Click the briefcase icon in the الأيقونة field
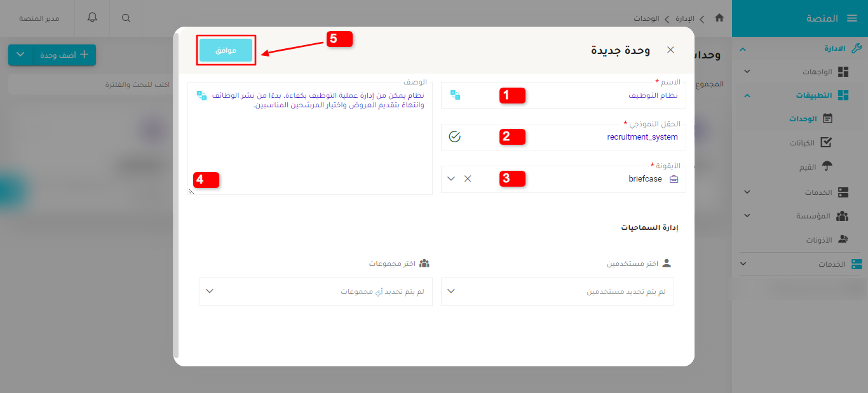The image size is (868, 393). (674, 178)
